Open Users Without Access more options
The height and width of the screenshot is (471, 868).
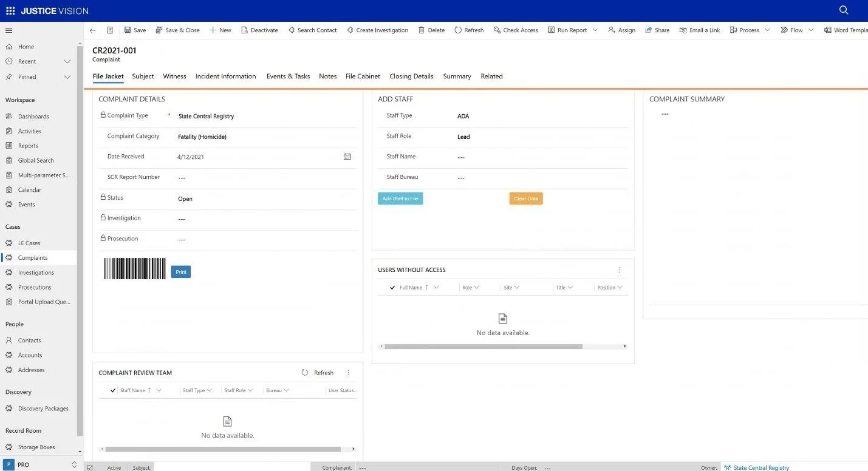pos(620,270)
